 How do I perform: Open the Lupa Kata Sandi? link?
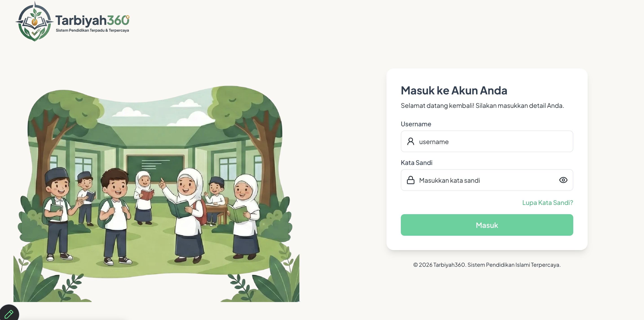(x=547, y=202)
